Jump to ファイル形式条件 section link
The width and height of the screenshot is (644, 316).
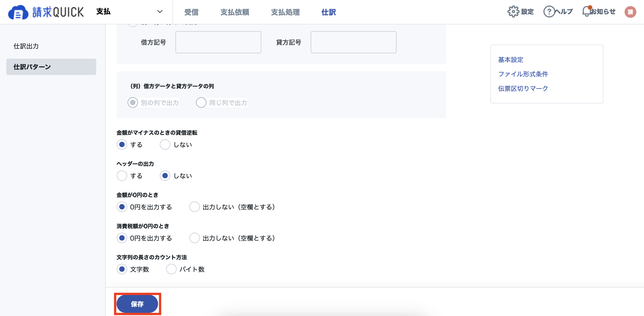click(x=523, y=74)
